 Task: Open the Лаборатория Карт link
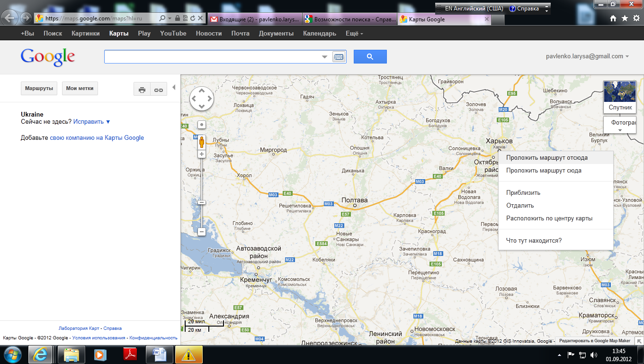79,328
